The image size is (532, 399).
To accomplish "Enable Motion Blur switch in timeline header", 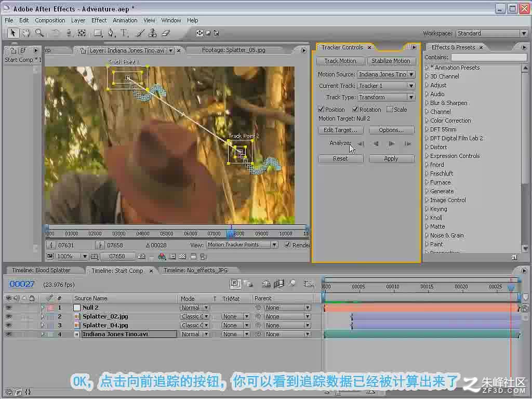I will (x=292, y=283).
